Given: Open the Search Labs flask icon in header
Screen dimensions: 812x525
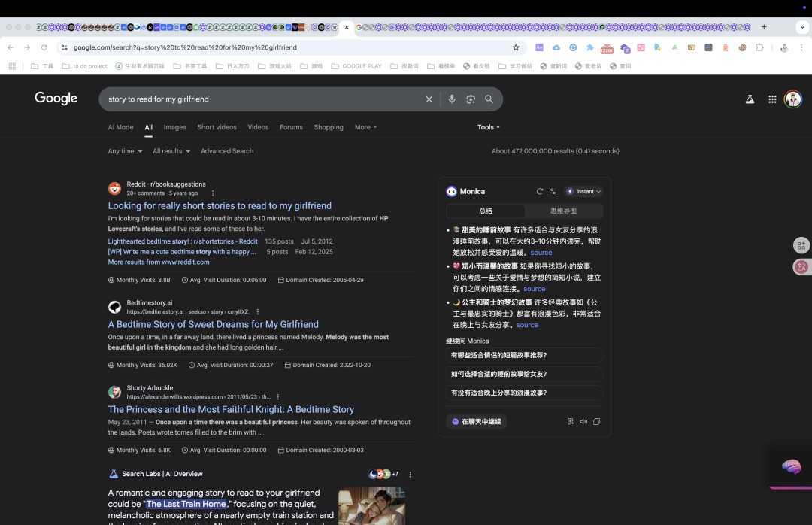Looking at the screenshot, I should click(x=750, y=99).
